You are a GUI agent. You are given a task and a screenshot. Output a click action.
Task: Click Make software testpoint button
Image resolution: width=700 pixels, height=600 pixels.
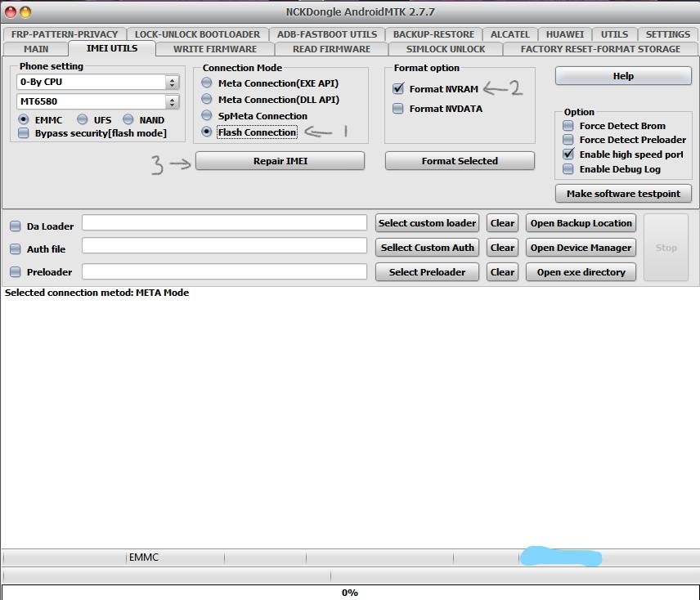[x=623, y=194]
